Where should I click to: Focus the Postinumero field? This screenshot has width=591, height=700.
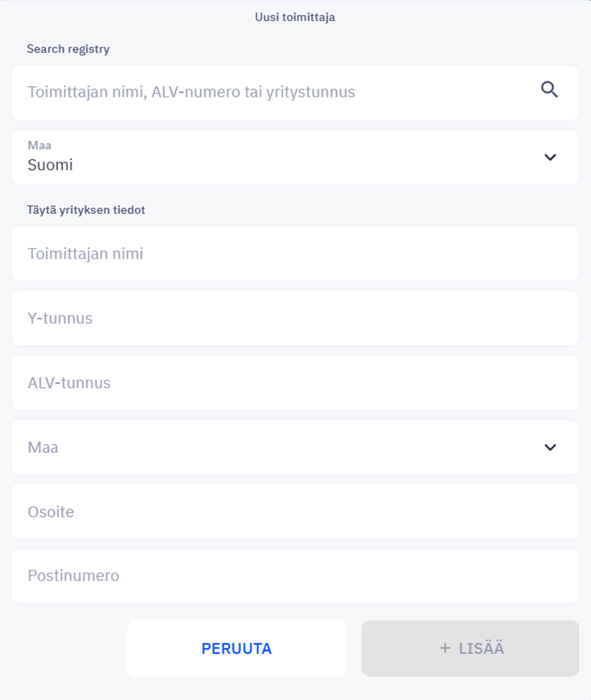pyautogui.click(x=295, y=576)
